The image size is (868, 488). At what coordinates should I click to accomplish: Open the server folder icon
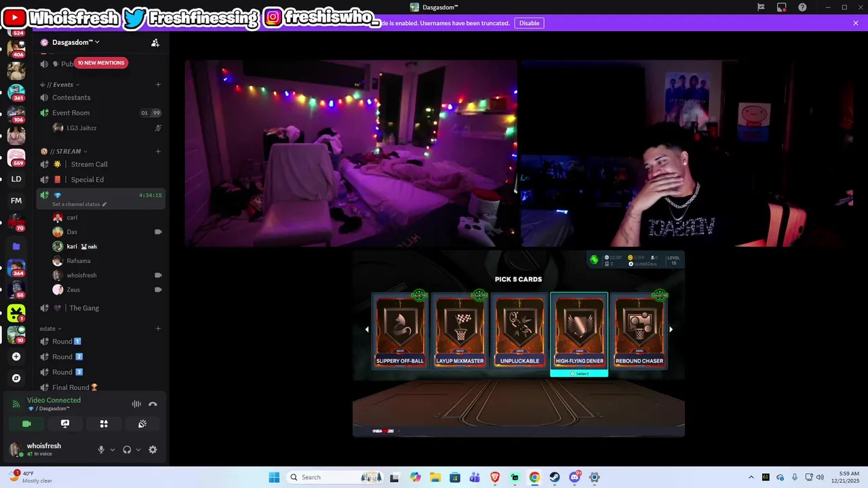pos(16,246)
